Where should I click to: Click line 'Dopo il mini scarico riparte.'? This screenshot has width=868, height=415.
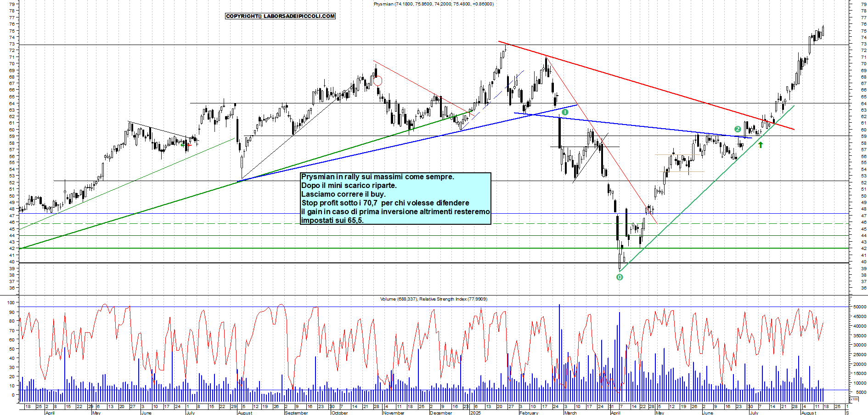349,186
